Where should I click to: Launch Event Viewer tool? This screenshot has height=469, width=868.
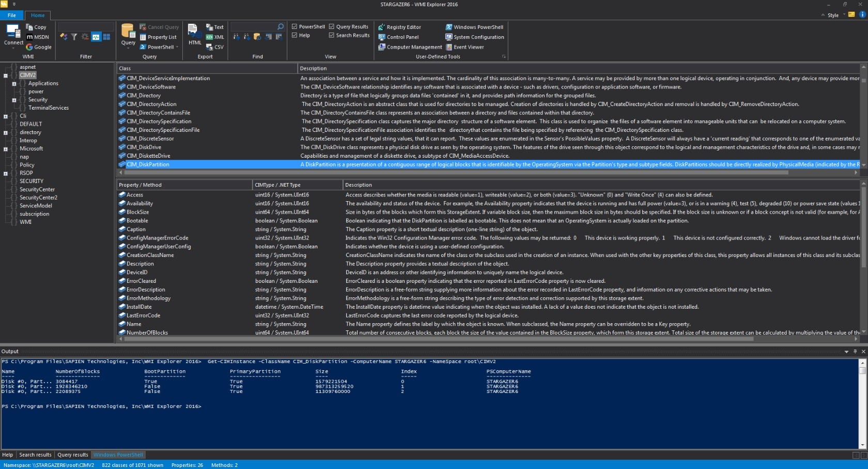(x=464, y=47)
